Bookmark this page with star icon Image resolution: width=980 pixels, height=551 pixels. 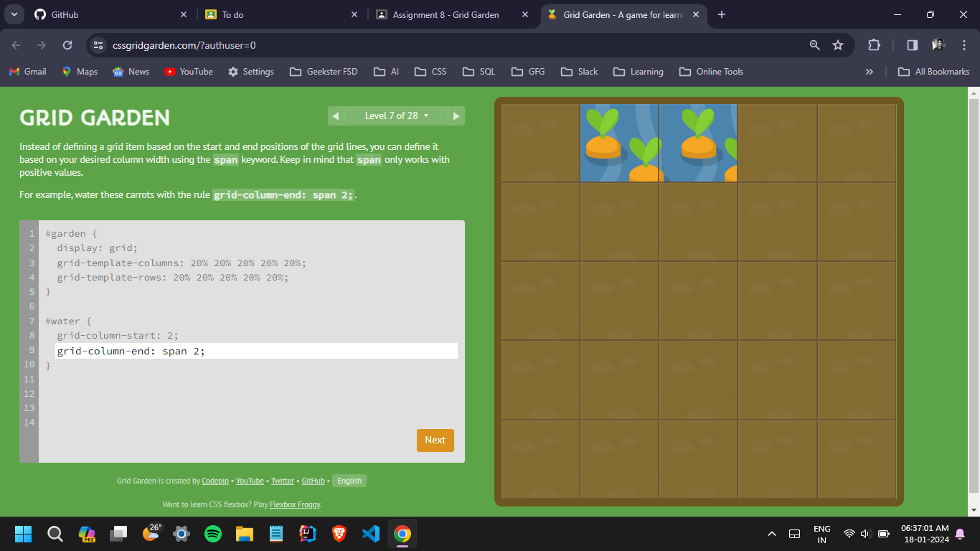tap(838, 45)
